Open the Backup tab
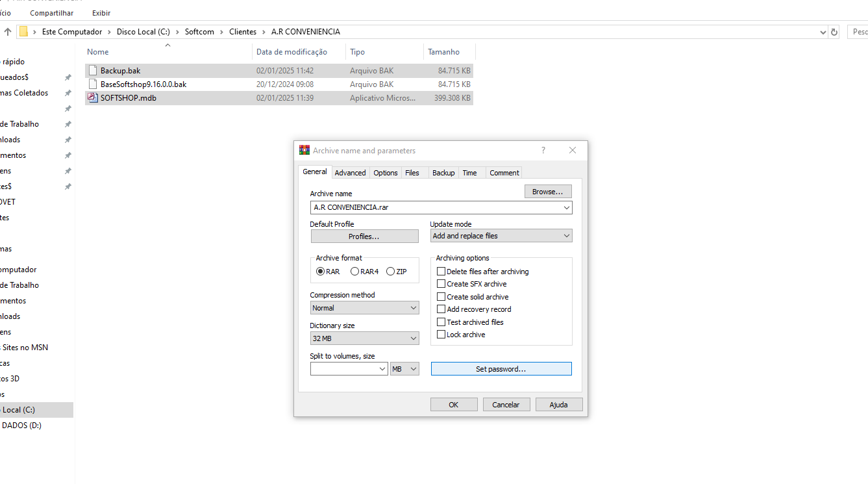Viewport: 868px width, 484px height. pos(443,173)
